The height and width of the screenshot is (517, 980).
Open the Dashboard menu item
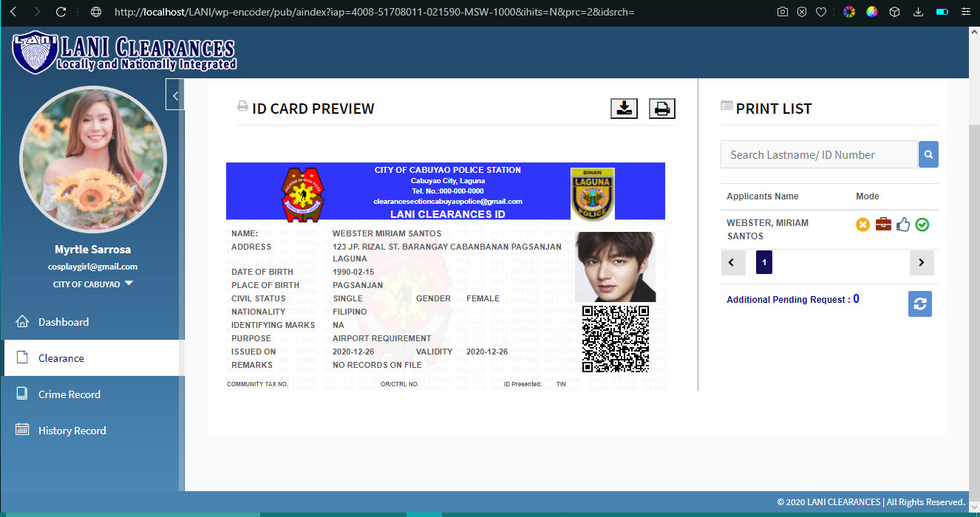pos(64,322)
